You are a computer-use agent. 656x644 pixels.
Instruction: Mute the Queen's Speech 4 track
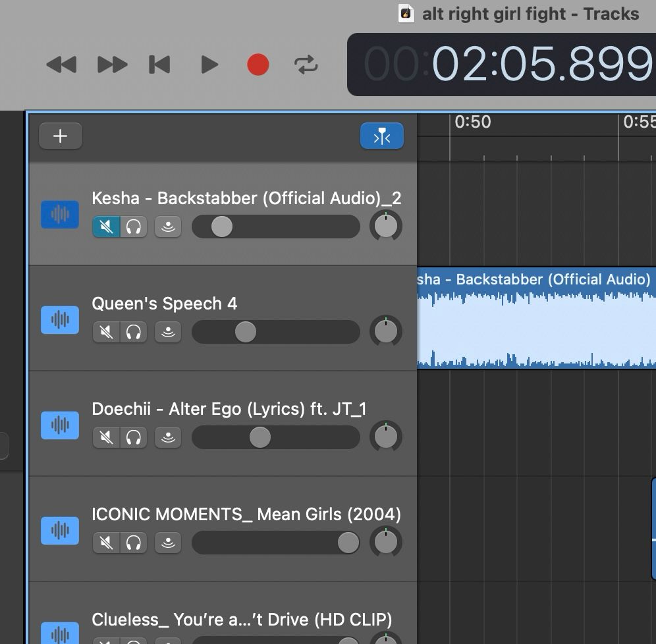(x=106, y=332)
